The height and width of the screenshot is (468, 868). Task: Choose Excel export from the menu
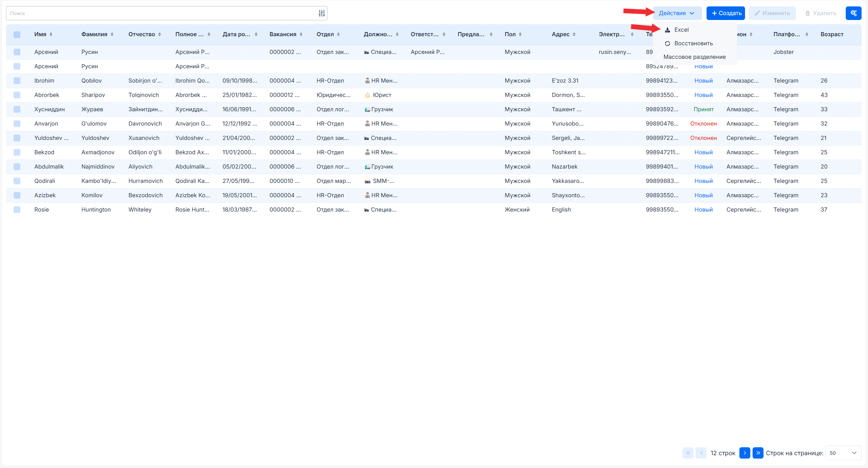pyautogui.click(x=681, y=30)
